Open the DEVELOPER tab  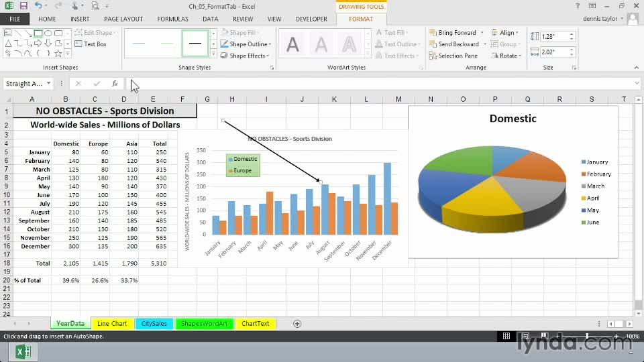pos(311,19)
